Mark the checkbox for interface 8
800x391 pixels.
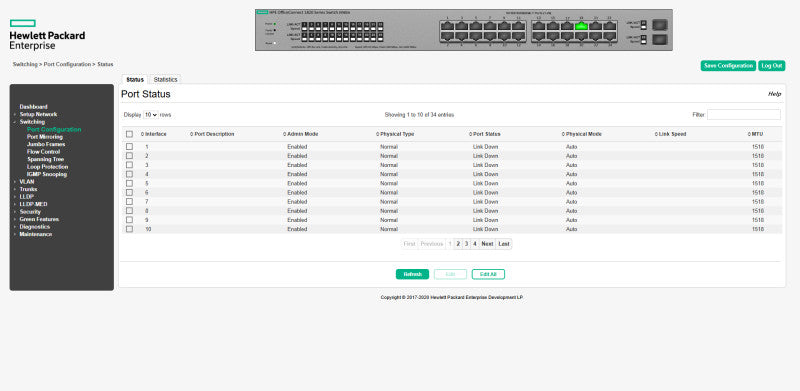pyautogui.click(x=130, y=211)
